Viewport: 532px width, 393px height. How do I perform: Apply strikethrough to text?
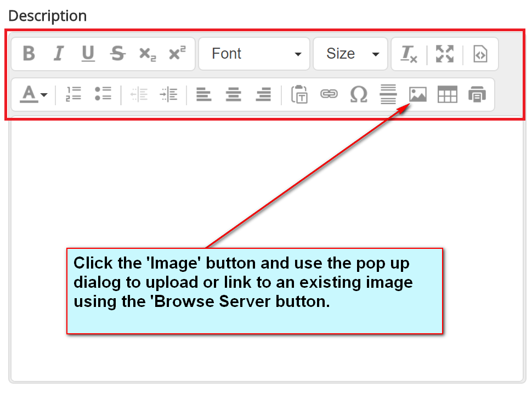click(117, 54)
